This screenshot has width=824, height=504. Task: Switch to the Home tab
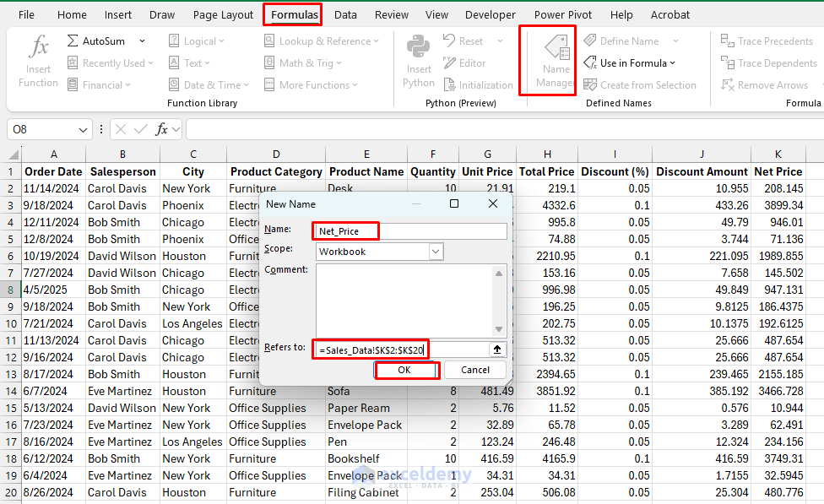pyautogui.click(x=72, y=14)
